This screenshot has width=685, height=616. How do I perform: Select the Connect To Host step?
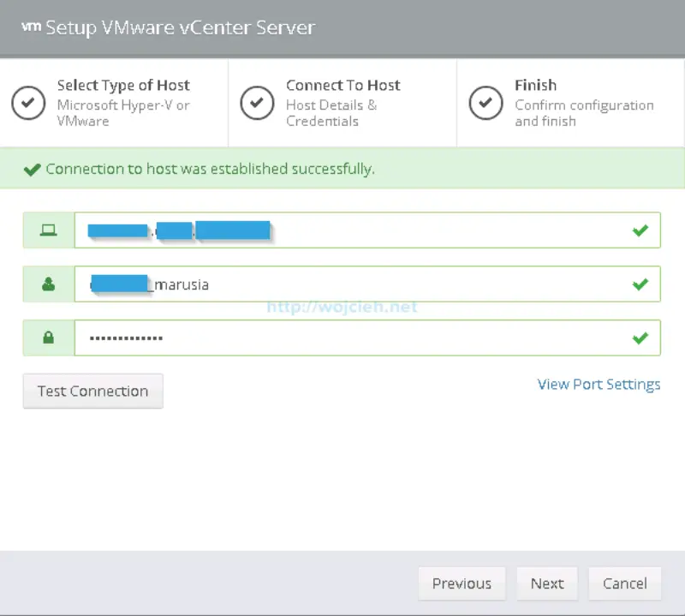[x=342, y=101]
